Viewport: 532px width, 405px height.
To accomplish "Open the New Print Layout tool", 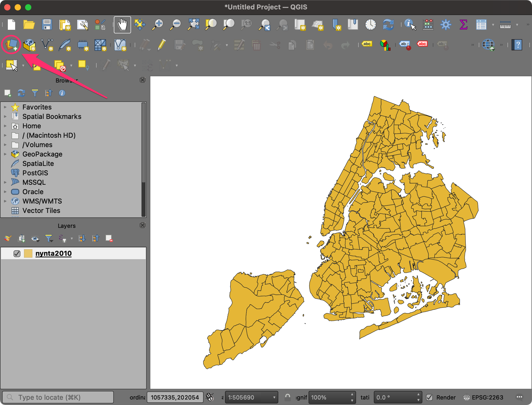I will coord(65,25).
